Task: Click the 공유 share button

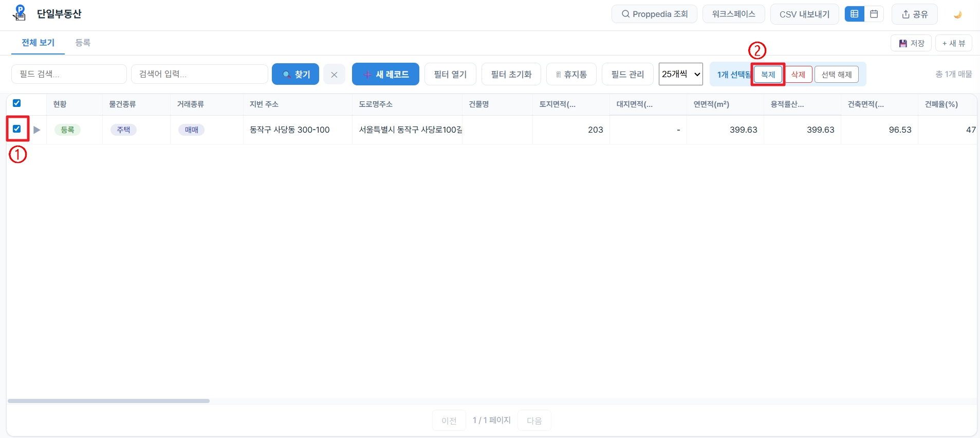Action: (915, 14)
